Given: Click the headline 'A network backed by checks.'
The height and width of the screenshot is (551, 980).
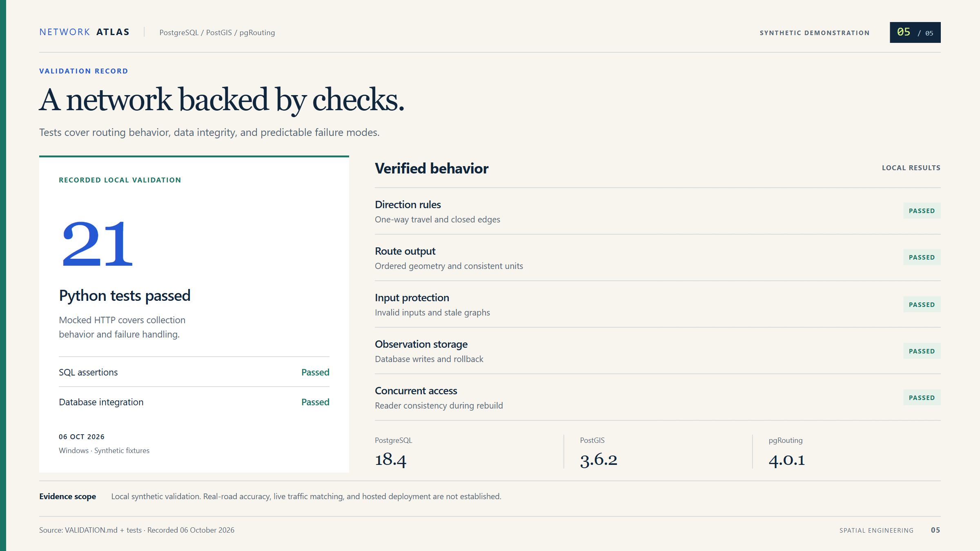Looking at the screenshot, I should 222,100.
